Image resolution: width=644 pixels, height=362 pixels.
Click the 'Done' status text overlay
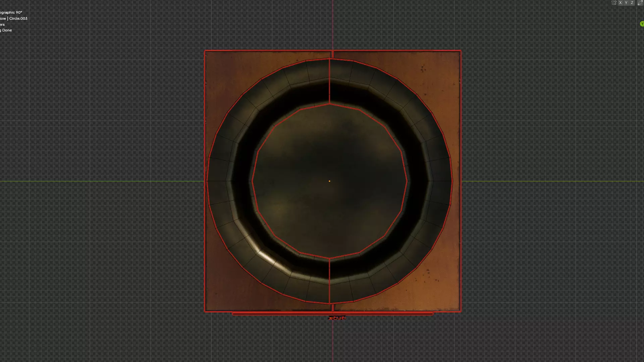point(7,30)
